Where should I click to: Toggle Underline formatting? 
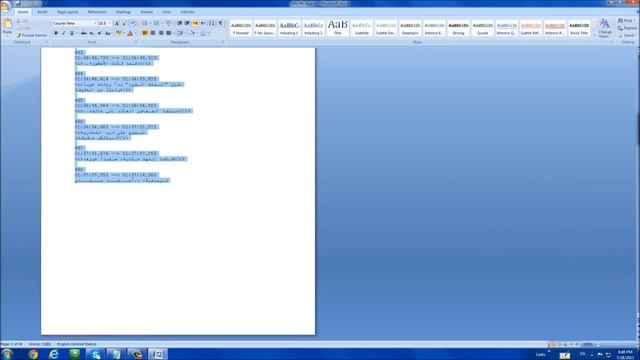(x=72, y=33)
